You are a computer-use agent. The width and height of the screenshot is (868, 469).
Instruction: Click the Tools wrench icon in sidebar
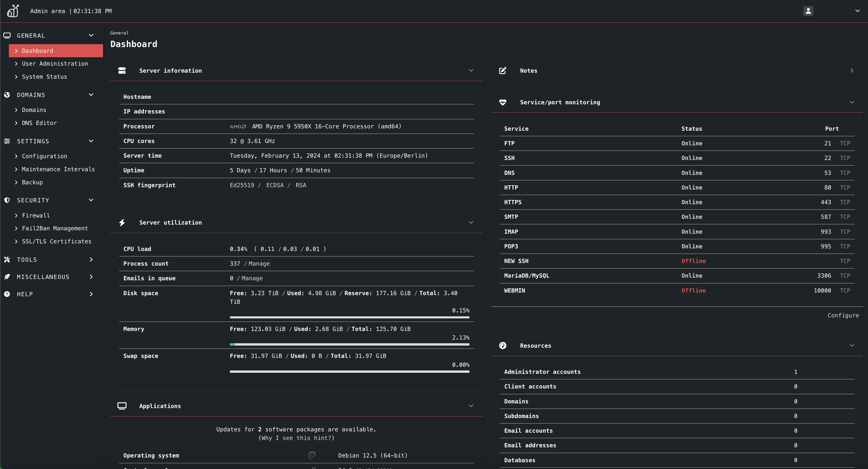click(7, 259)
